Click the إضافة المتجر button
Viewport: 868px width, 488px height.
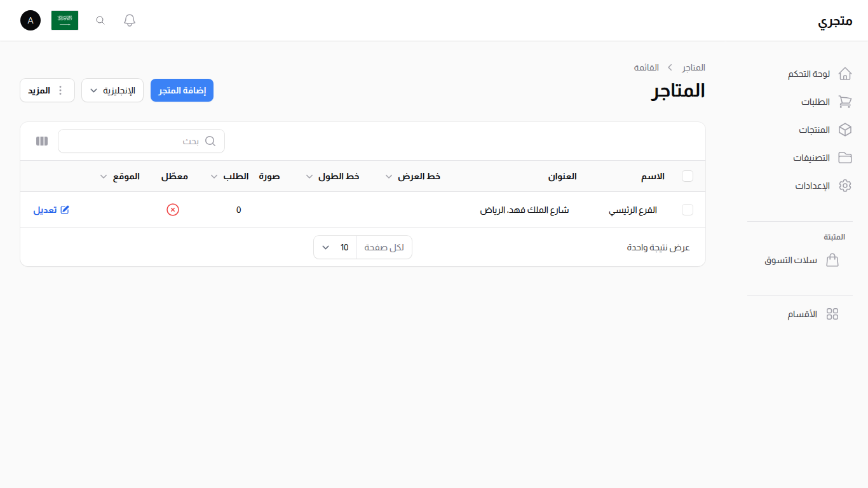point(182,90)
